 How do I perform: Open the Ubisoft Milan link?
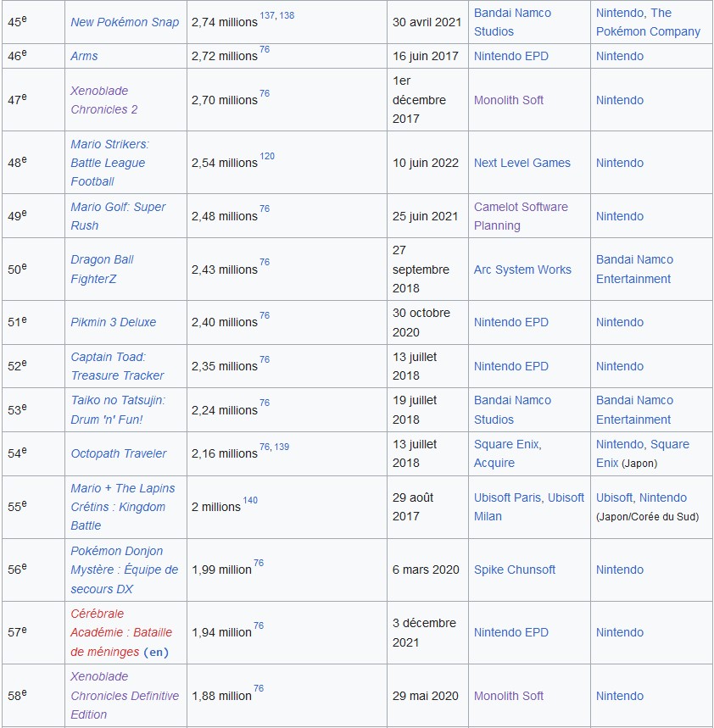529,507
